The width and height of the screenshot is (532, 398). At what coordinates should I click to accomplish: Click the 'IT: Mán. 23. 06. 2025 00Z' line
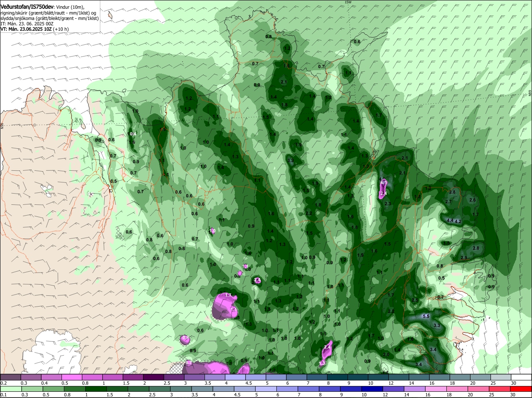click(x=27, y=24)
